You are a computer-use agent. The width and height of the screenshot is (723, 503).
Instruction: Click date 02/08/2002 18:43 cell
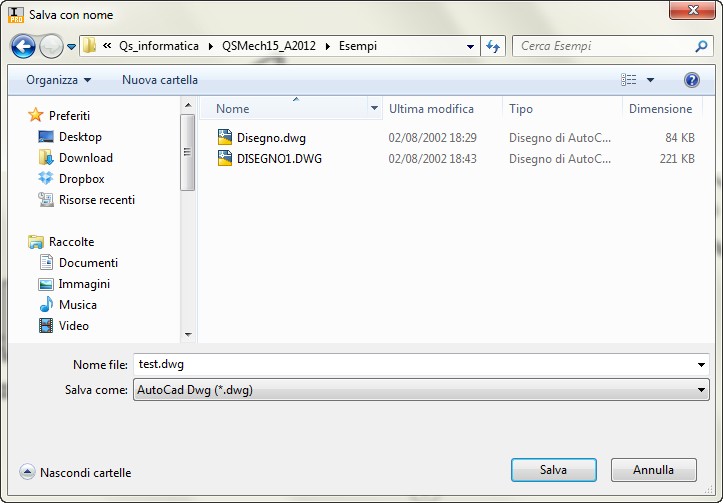[x=433, y=159]
